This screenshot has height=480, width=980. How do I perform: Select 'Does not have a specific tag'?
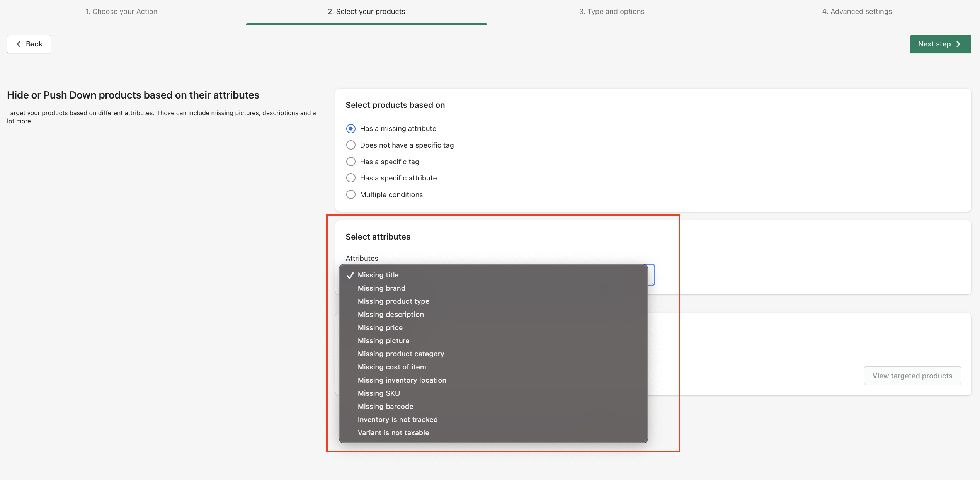pos(351,145)
